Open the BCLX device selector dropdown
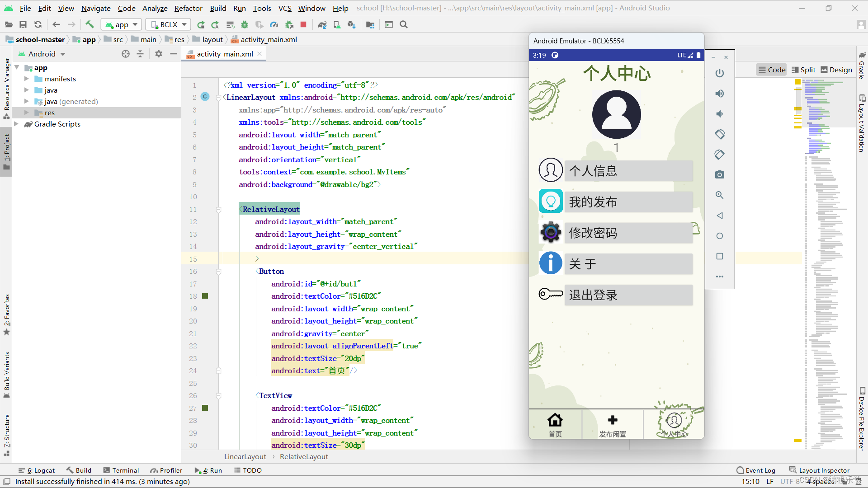 click(169, 24)
